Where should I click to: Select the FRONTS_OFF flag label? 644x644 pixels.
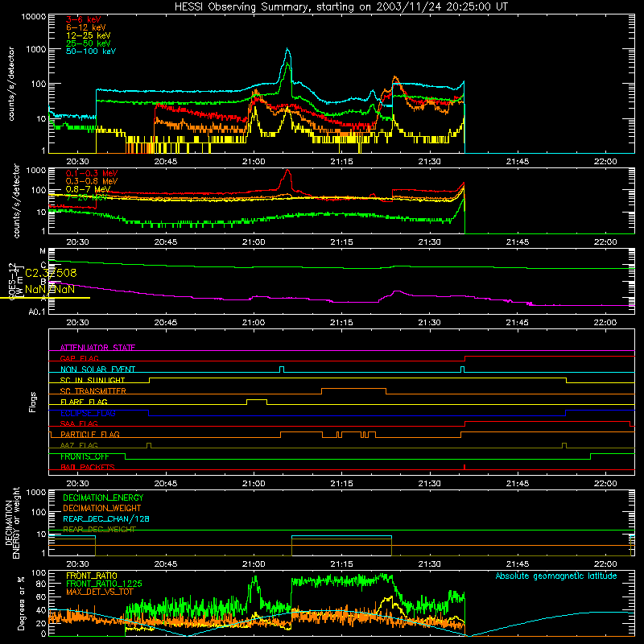pyautogui.click(x=85, y=456)
